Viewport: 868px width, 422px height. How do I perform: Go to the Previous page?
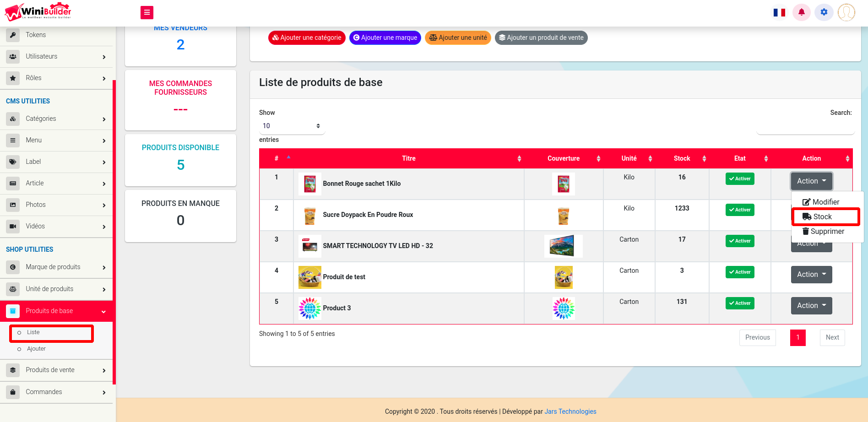coord(758,337)
